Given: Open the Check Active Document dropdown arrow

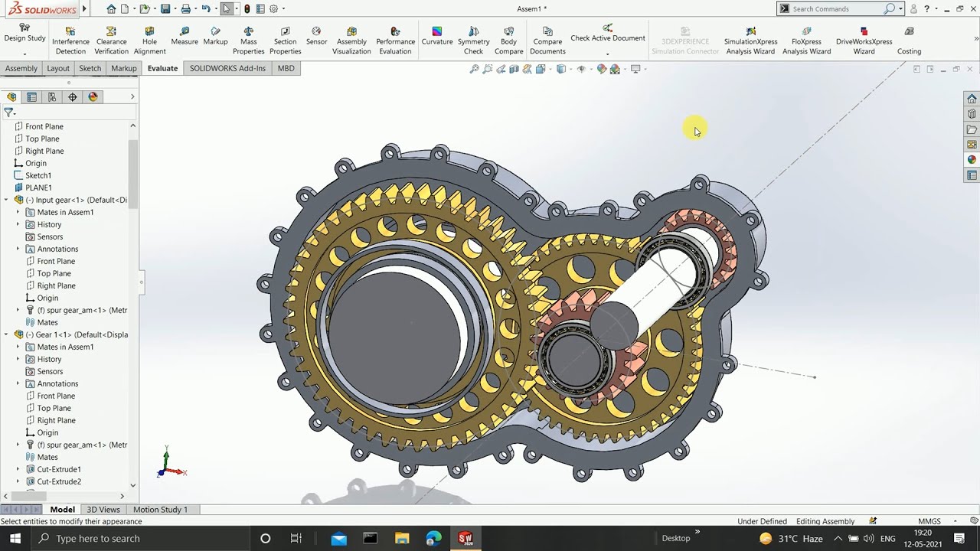Looking at the screenshot, I should [x=607, y=54].
